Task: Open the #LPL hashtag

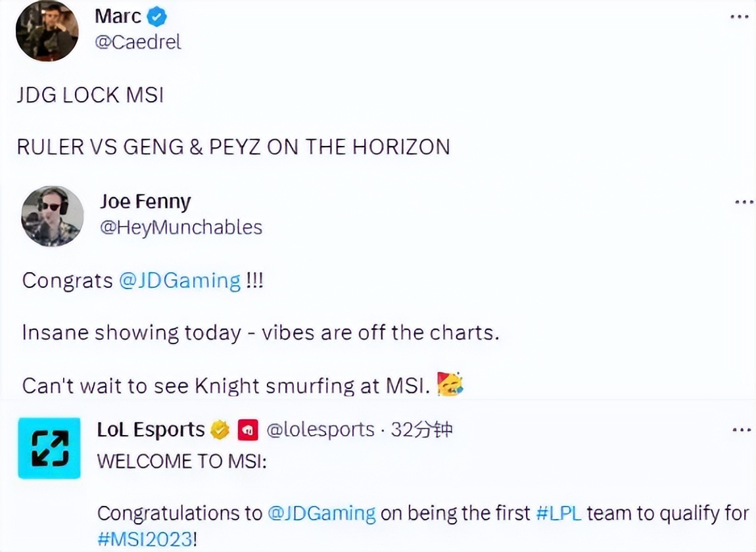Action: (x=558, y=513)
